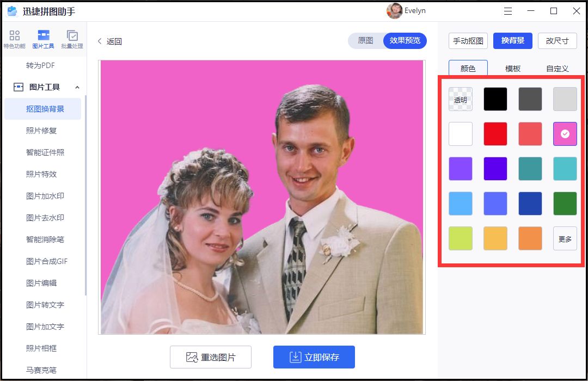
Task: Switch to the 模板 tab
Action: (x=512, y=69)
